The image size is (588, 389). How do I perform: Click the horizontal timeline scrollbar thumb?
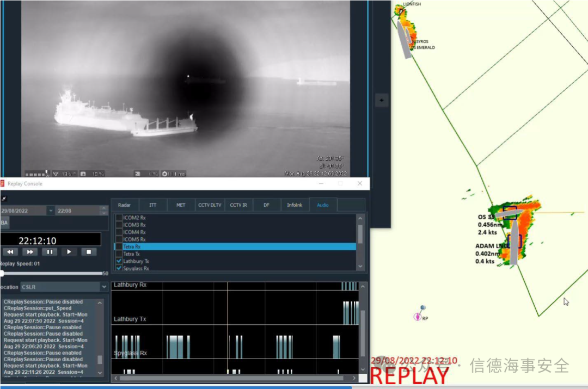231,378
